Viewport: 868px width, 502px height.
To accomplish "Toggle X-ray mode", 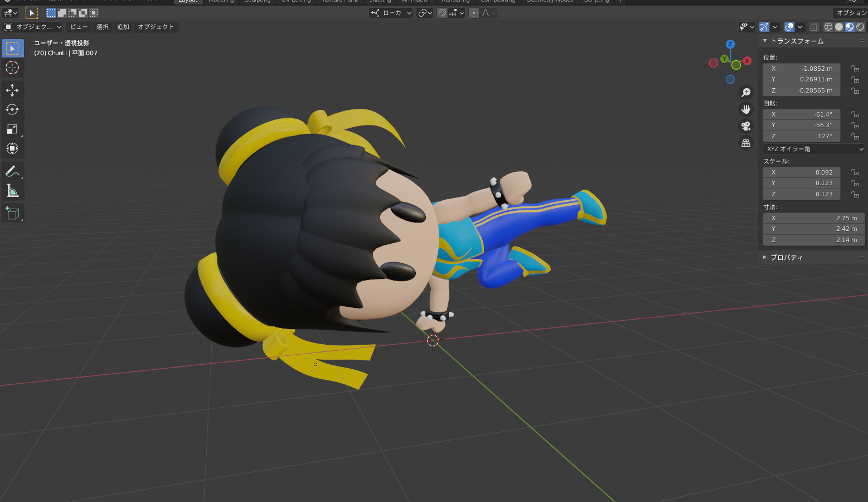I will (814, 27).
